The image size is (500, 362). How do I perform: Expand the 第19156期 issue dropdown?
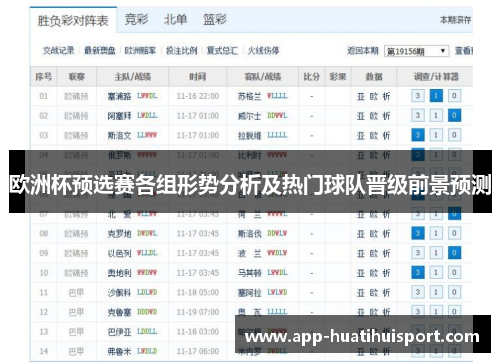(416, 51)
